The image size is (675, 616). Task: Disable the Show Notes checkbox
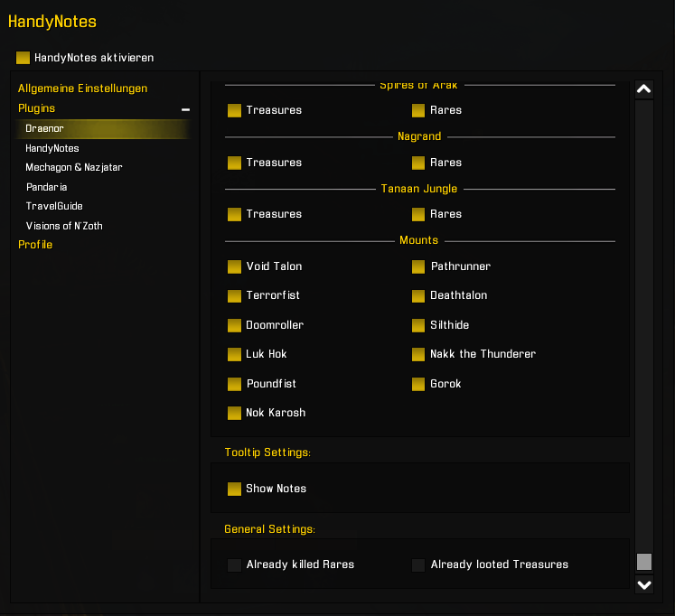(234, 489)
